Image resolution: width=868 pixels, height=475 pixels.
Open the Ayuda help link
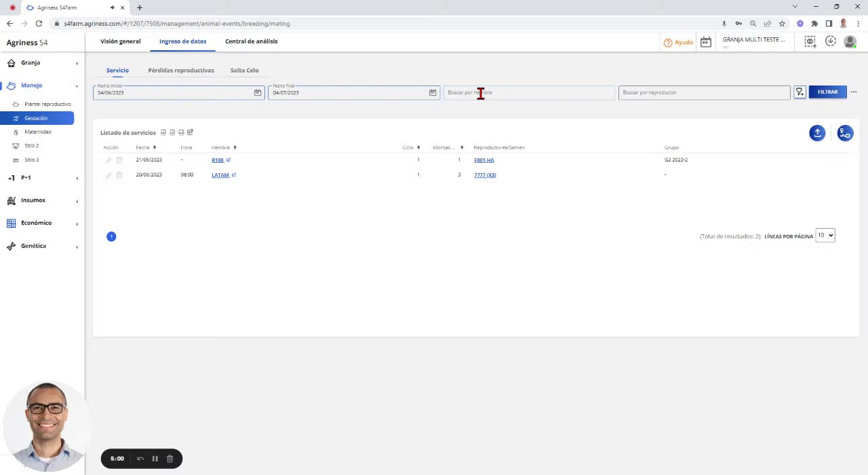click(678, 42)
